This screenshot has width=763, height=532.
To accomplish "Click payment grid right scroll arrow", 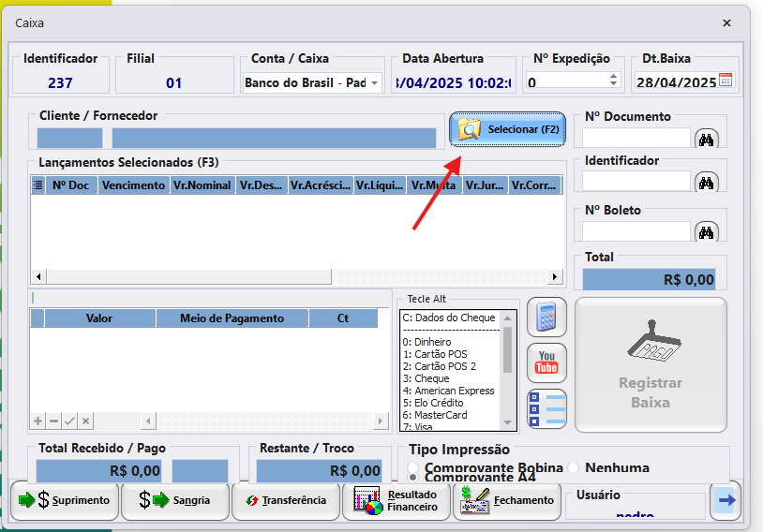I will [381, 421].
